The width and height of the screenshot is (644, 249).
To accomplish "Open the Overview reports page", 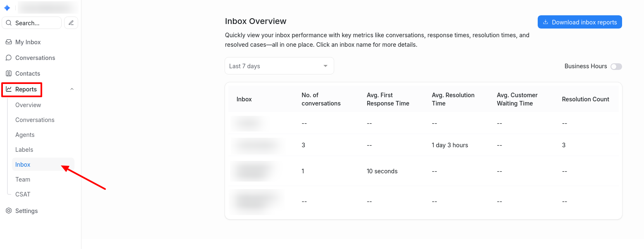I will click(28, 105).
